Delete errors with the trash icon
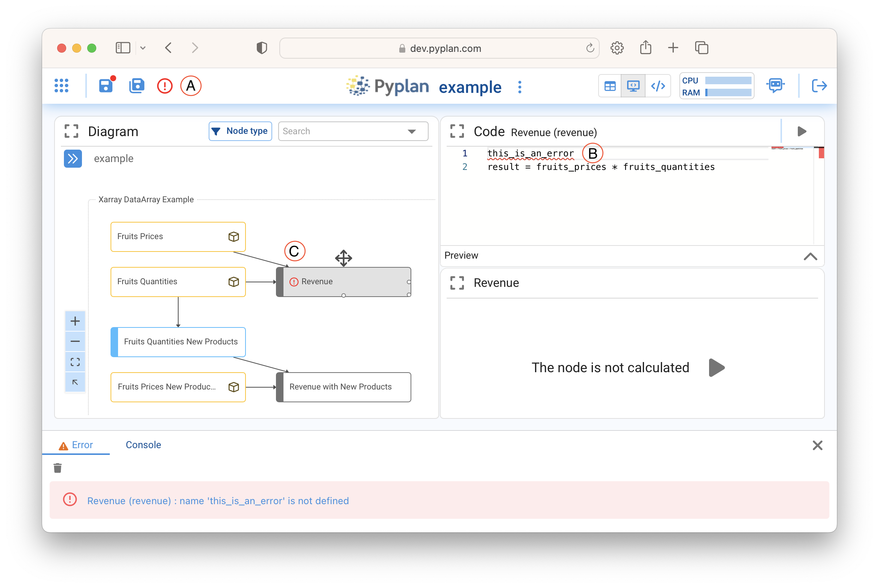Viewport: 879px width, 588px height. coord(58,468)
